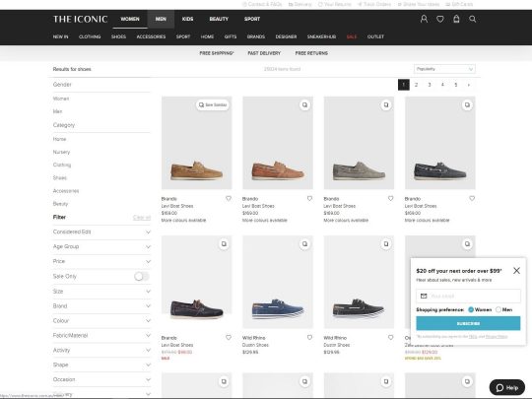Open the SNEAKERHUB menu
This screenshot has width=532, height=399.
[321, 36]
